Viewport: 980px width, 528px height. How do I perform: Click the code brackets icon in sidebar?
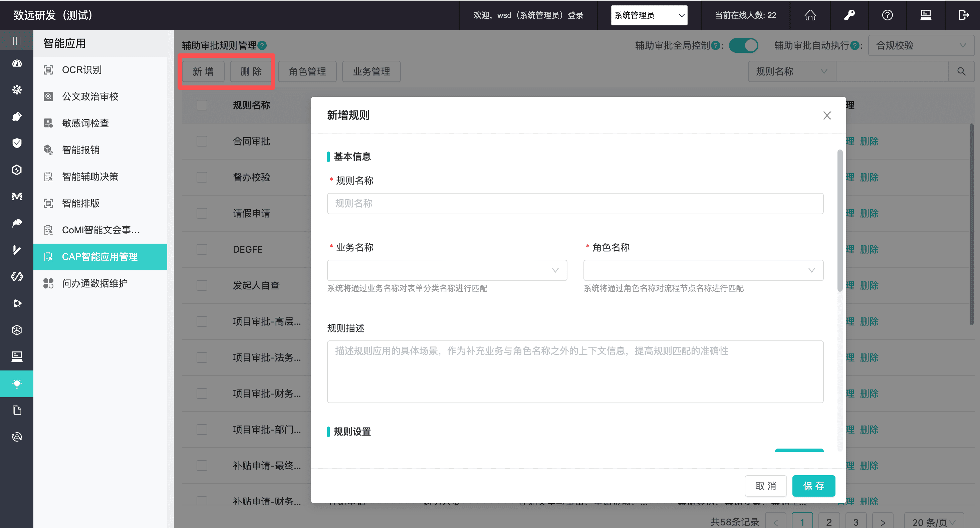coord(17,277)
